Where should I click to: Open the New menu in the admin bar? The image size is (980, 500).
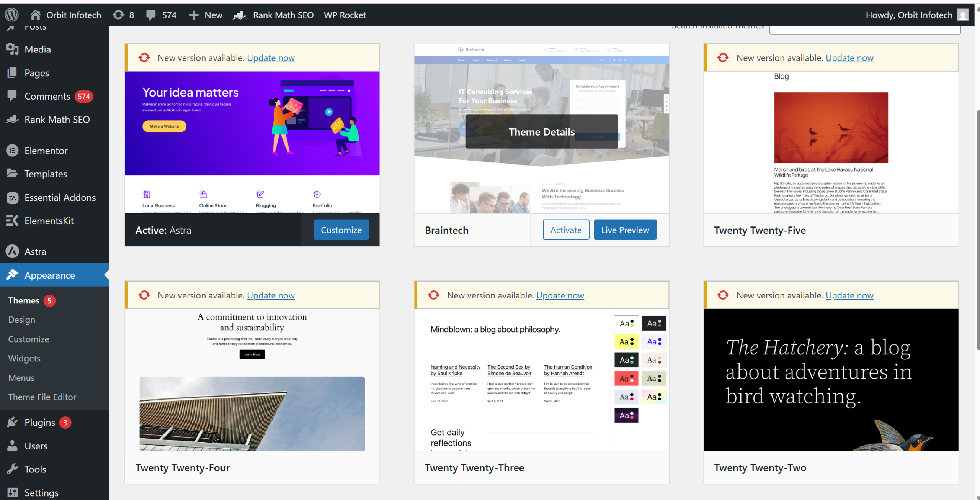(206, 15)
